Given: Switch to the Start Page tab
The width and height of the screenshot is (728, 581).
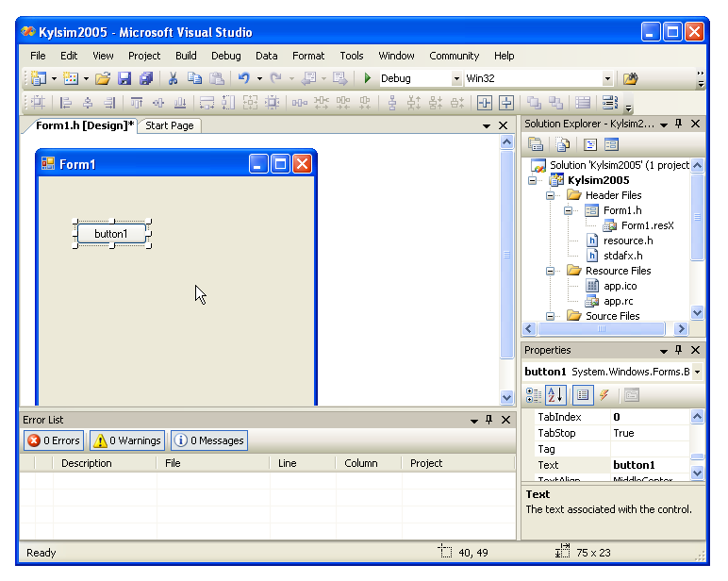Looking at the screenshot, I should tap(170, 125).
